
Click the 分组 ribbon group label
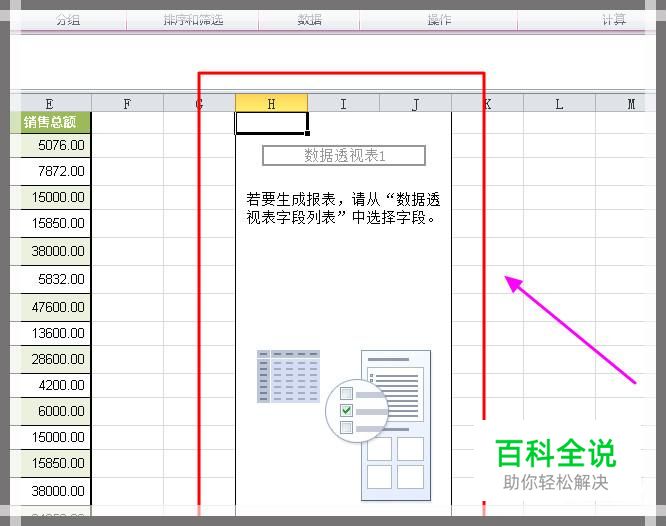(x=68, y=20)
